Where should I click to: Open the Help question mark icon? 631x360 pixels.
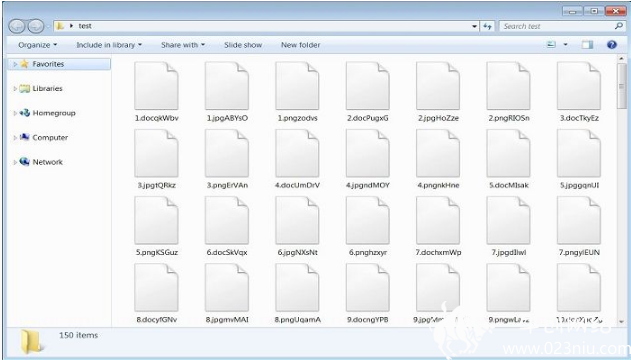612,45
